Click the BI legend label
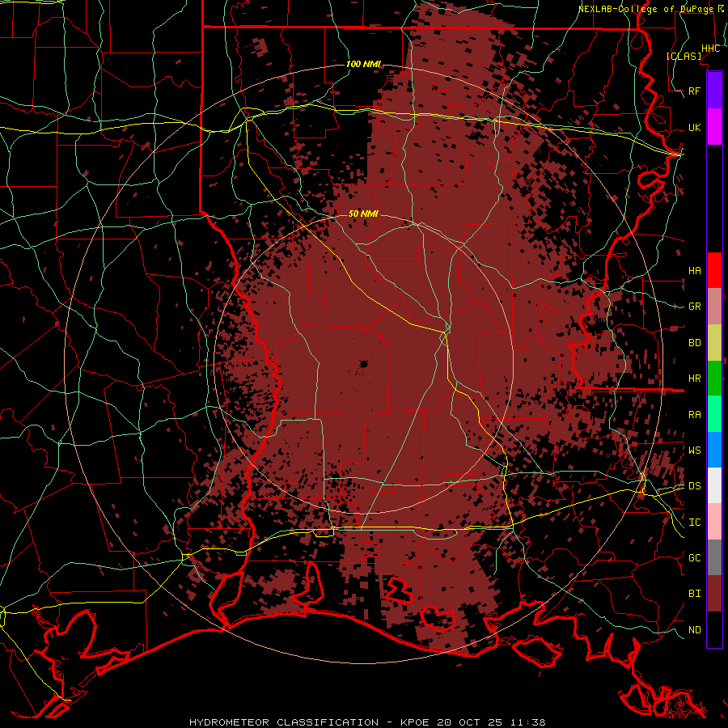This screenshot has height=728, width=728. click(694, 594)
